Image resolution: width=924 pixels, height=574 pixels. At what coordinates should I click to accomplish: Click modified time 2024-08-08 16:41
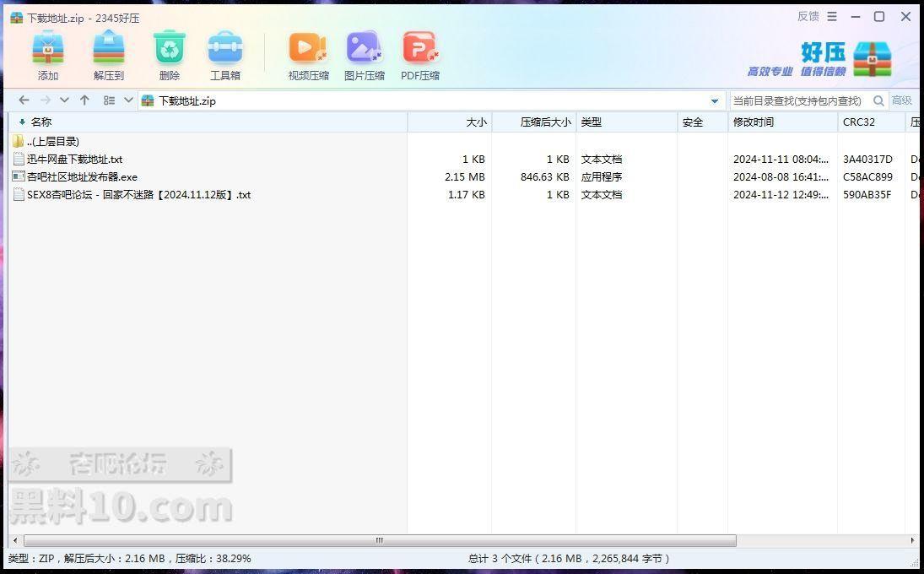(781, 176)
